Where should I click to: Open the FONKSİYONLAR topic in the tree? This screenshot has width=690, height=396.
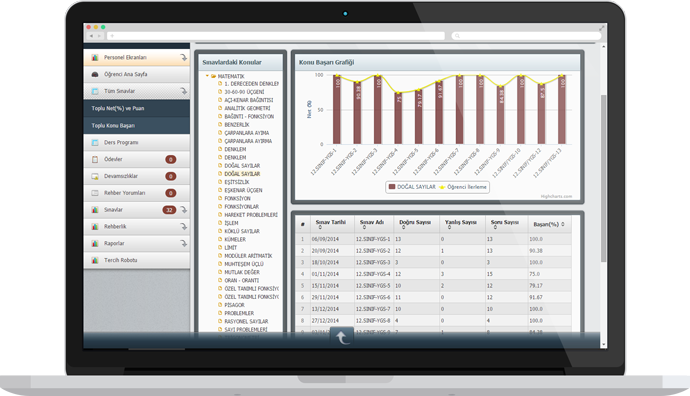coord(242,207)
